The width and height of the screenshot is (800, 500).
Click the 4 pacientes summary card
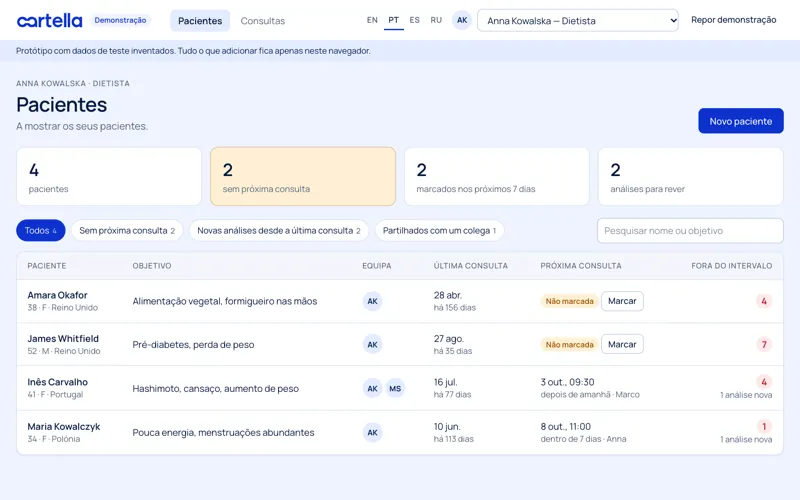pos(109,177)
